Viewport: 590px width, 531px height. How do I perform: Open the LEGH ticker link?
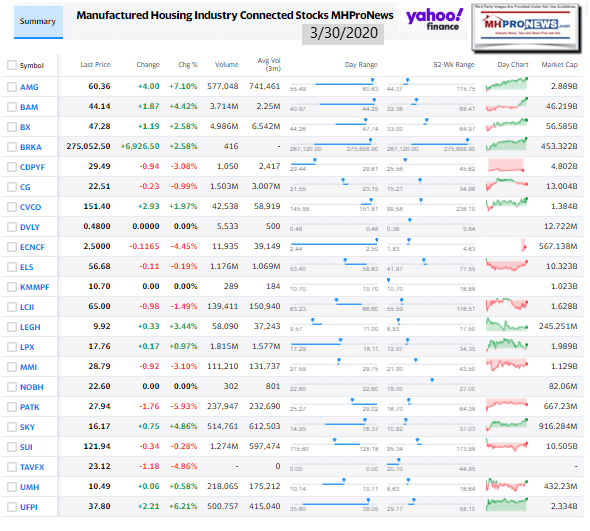tap(30, 327)
